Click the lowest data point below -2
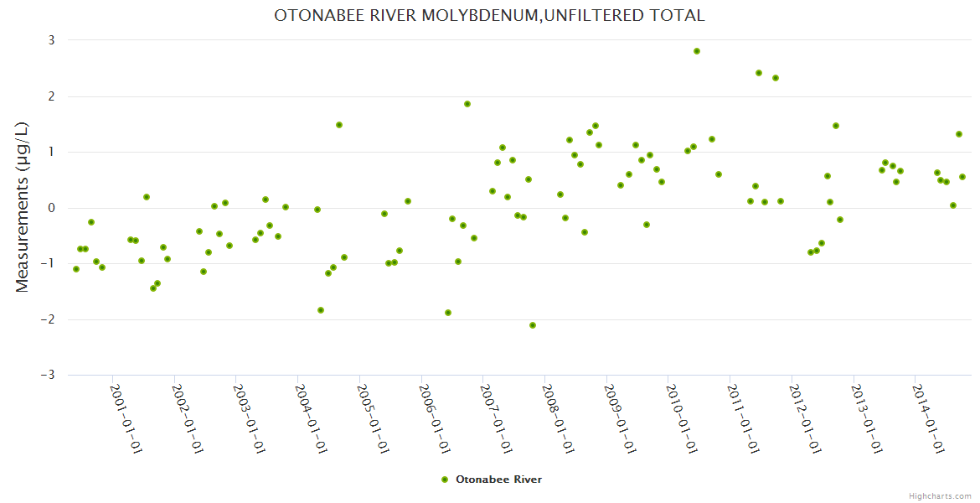The width and height of the screenshot is (980, 503). [x=533, y=325]
